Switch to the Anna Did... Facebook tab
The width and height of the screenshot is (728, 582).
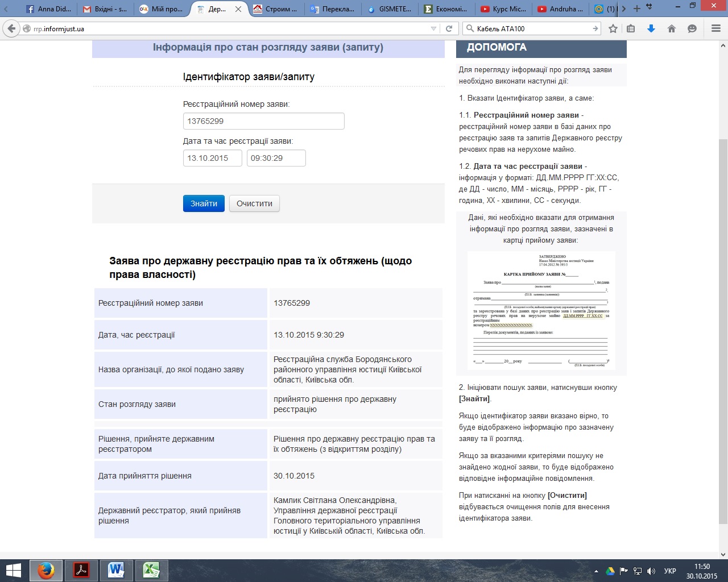tap(49, 9)
